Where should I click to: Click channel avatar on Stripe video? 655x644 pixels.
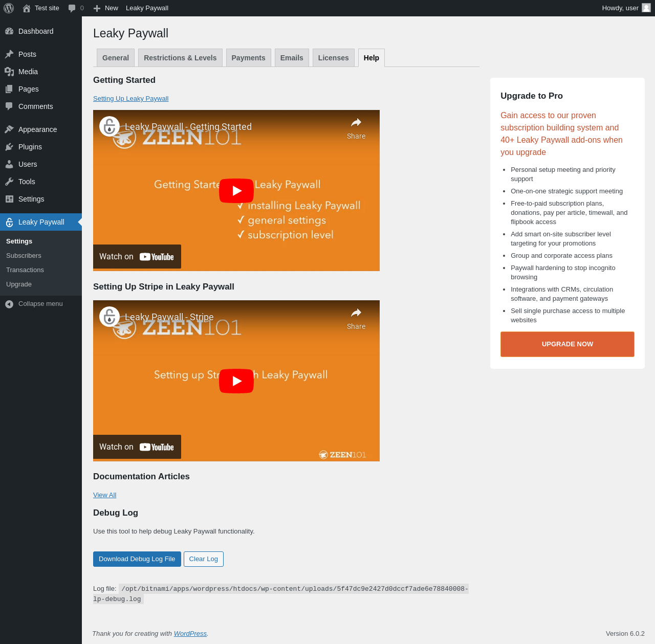point(110,317)
